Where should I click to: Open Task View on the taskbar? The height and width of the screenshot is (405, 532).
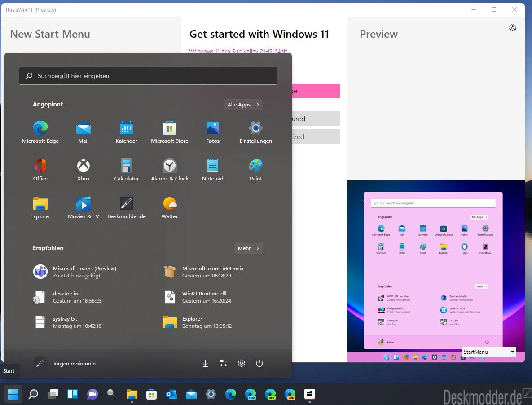[x=53, y=394]
